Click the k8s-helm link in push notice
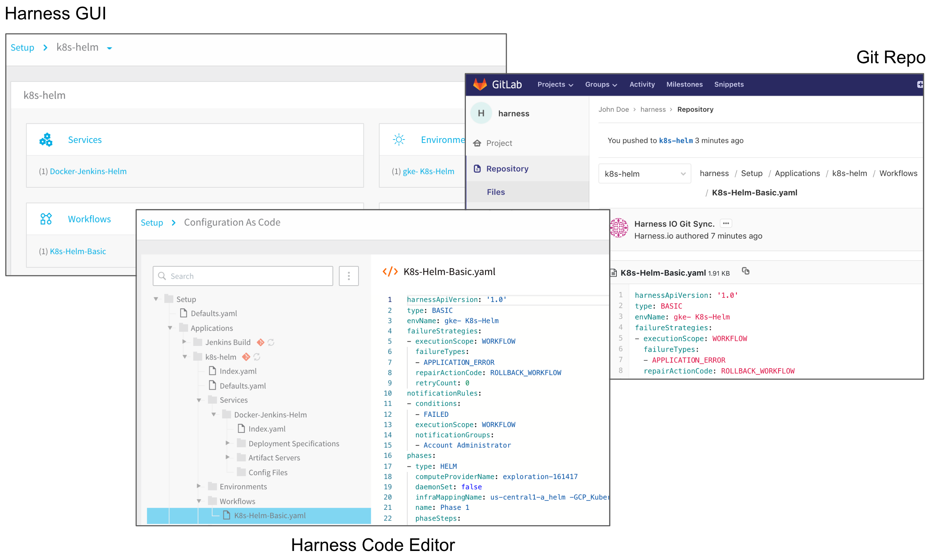Image resolution: width=929 pixels, height=560 pixels. click(676, 141)
